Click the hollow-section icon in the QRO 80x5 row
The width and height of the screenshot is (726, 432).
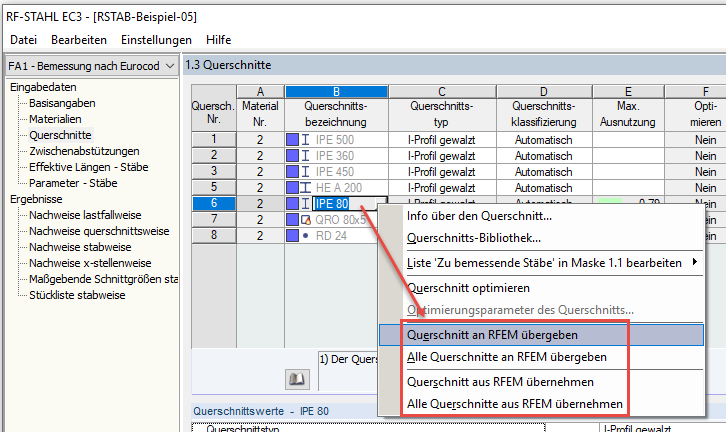(306, 219)
